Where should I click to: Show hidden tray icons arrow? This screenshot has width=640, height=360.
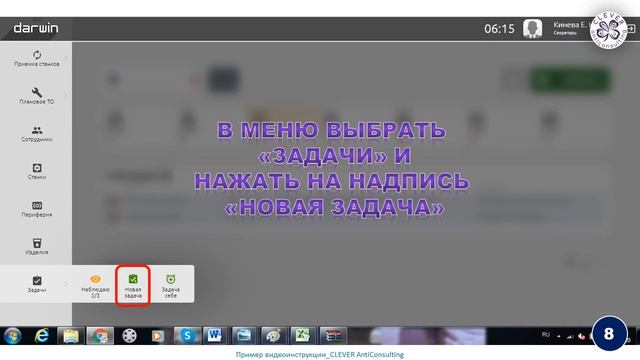[x=559, y=336]
